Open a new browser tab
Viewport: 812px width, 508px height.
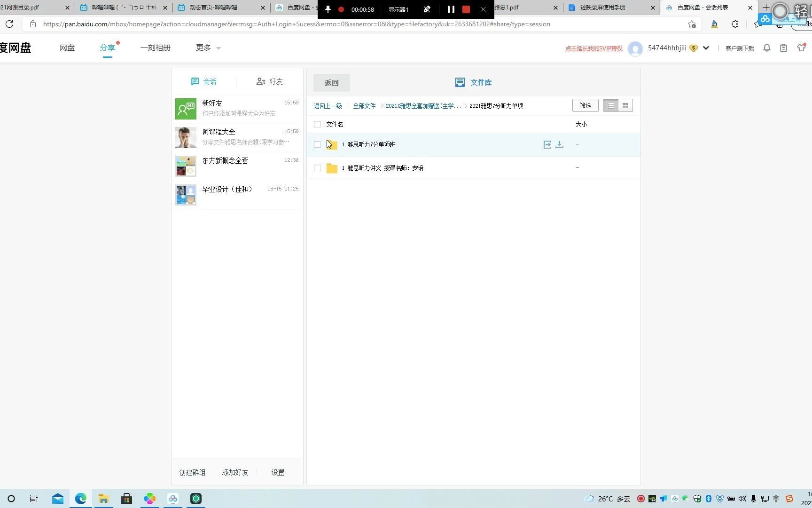[766, 8]
